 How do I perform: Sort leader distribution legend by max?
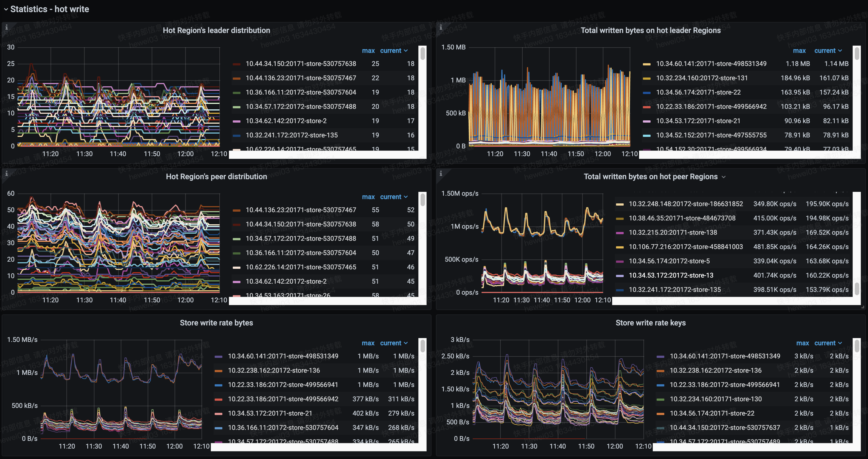pos(368,51)
